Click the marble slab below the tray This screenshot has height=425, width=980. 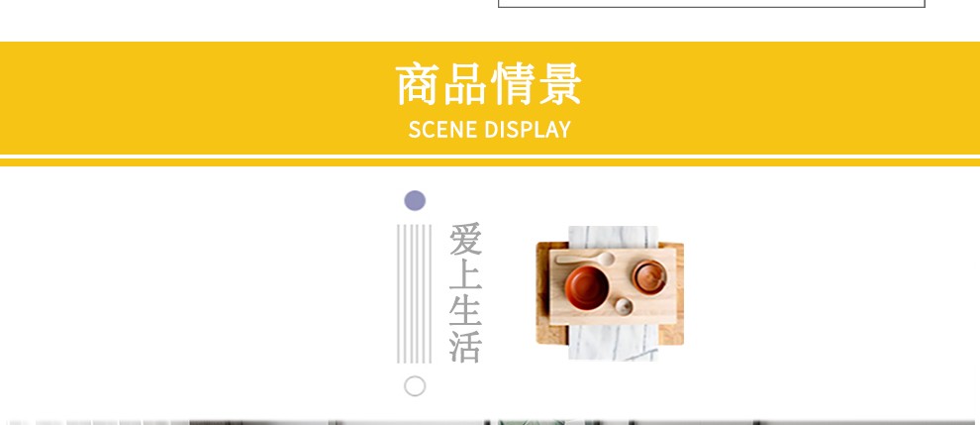613,343
